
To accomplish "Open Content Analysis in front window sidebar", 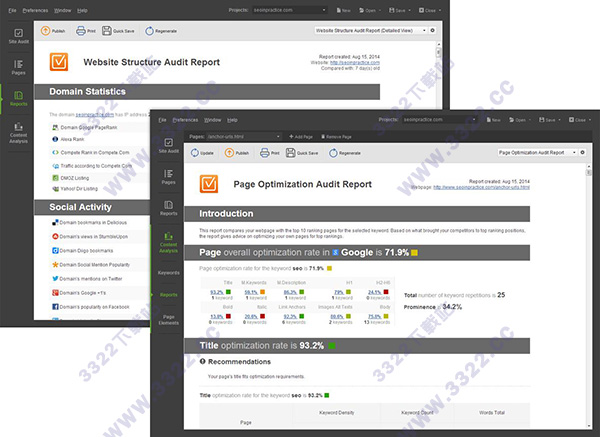I will [168, 242].
